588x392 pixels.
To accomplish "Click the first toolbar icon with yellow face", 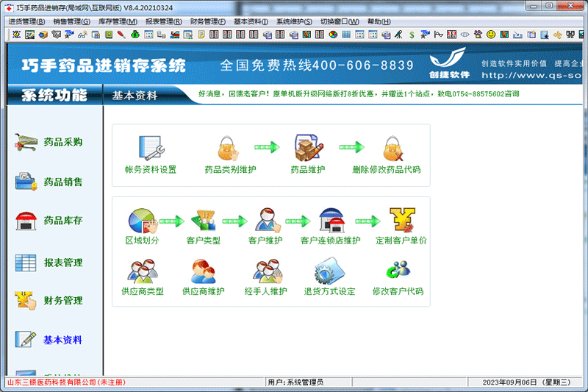I will 16,35.
